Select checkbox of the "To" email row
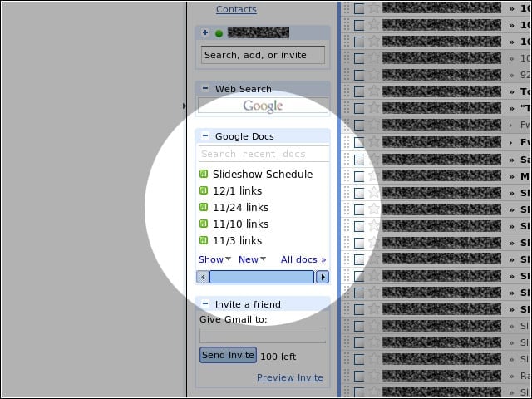The height and width of the screenshot is (399, 532). [x=359, y=92]
